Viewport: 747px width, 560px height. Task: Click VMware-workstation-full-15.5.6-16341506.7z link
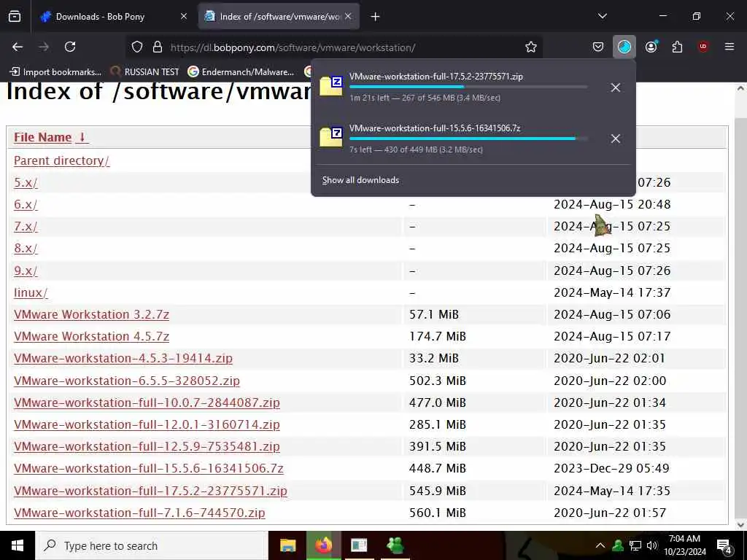(x=149, y=468)
